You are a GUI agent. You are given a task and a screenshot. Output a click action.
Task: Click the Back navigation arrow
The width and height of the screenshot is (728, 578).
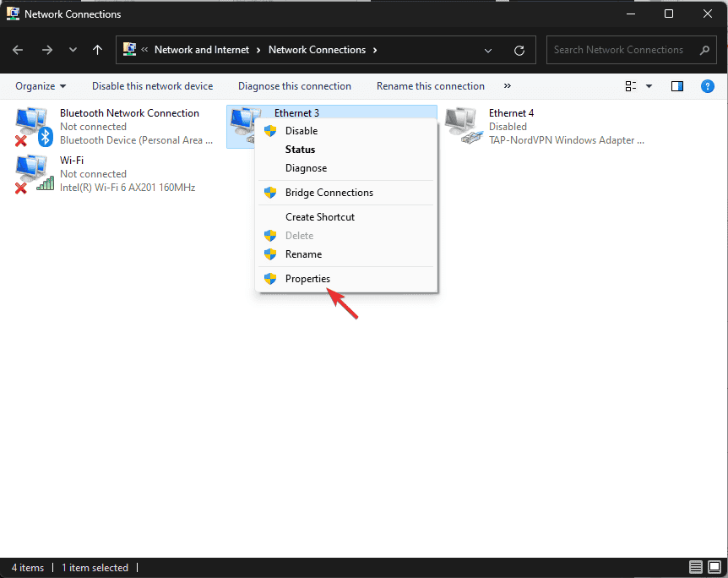(x=17, y=50)
